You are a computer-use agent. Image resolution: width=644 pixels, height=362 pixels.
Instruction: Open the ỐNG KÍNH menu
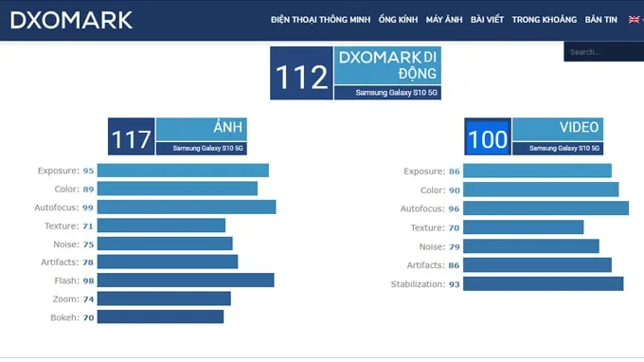point(398,19)
